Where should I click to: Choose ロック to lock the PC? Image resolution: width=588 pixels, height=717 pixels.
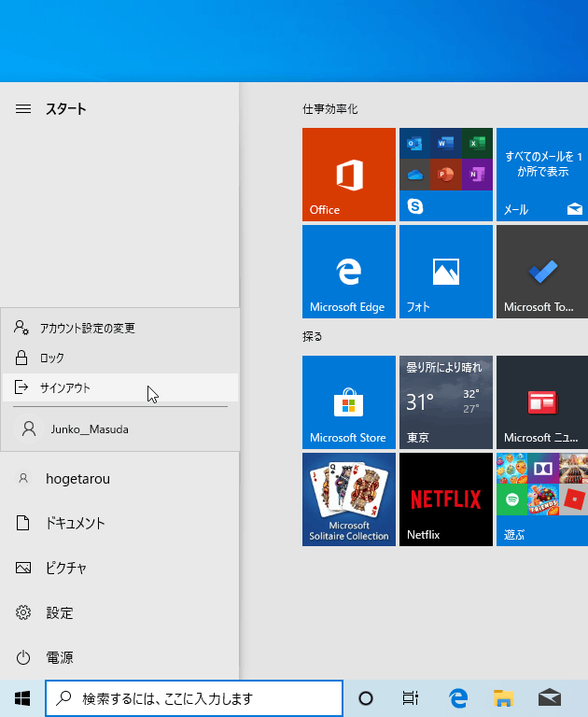tap(120, 358)
